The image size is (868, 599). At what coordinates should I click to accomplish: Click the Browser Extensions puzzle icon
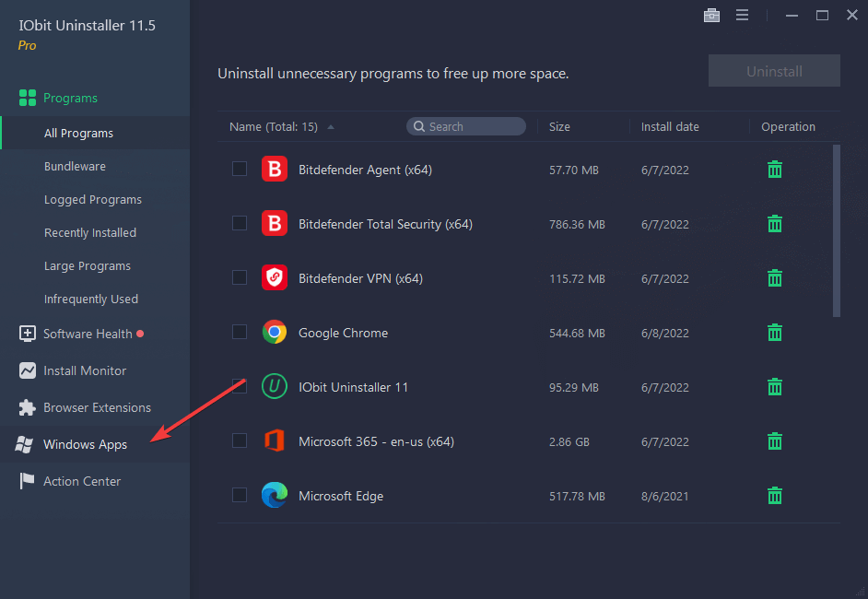point(27,407)
